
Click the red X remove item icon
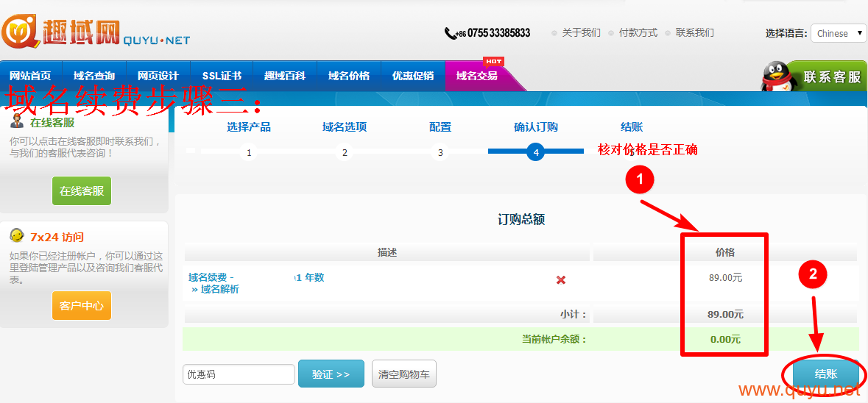(561, 280)
